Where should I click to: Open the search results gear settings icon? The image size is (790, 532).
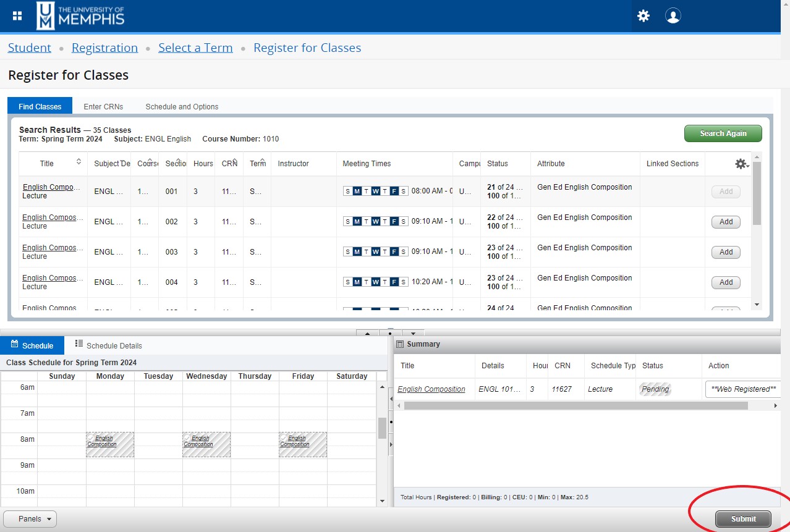pos(741,163)
